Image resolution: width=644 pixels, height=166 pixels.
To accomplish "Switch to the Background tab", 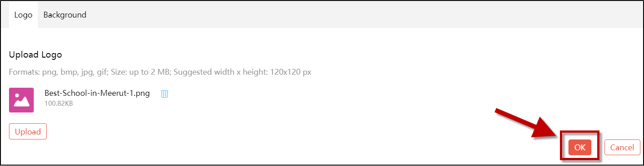I will pos(65,15).
